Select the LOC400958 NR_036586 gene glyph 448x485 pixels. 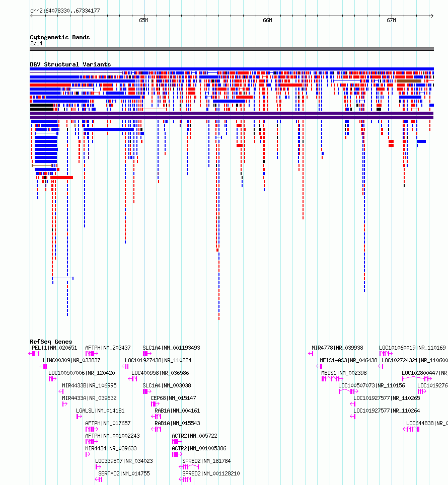[132, 379]
